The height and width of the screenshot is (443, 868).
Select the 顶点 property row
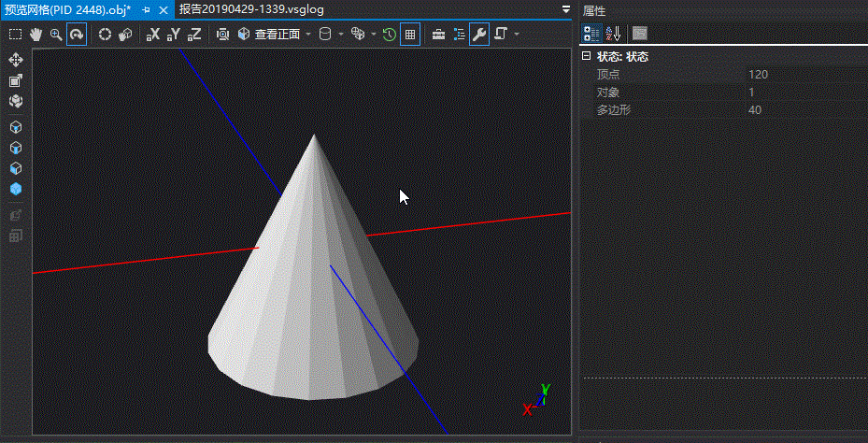(x=723, y=74)
